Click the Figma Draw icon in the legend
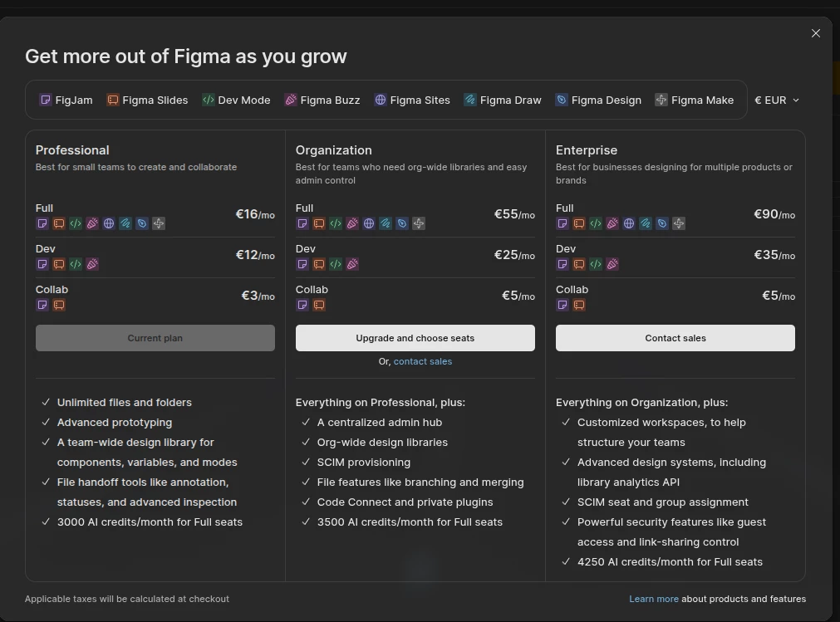Viewport: 840px width, 622px height. [470, 100]
